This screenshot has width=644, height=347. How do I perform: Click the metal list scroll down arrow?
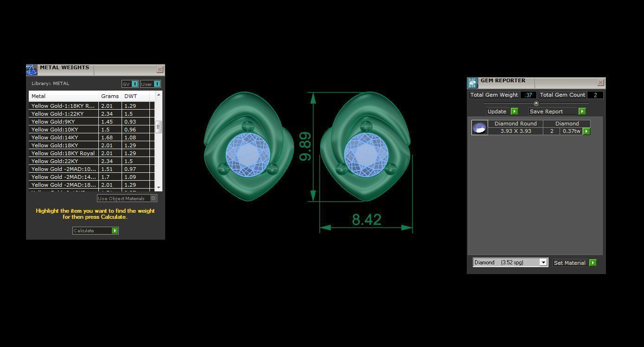(x=159, y=187)
